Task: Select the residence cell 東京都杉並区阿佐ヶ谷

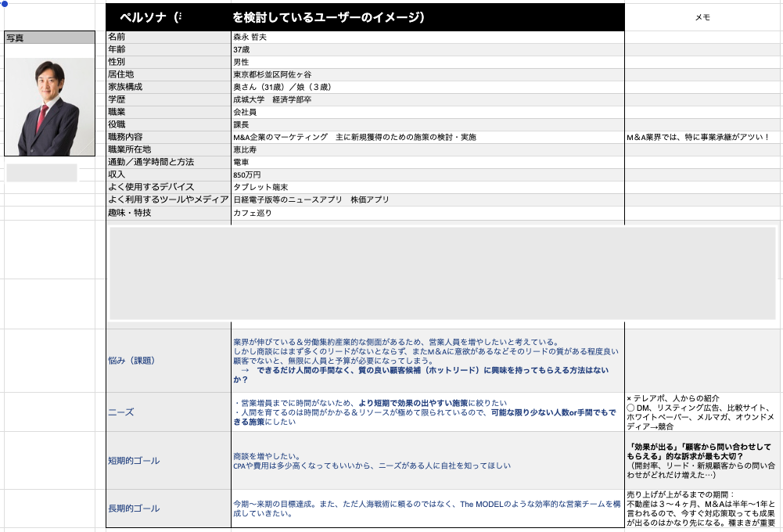Action: [427, 74]
